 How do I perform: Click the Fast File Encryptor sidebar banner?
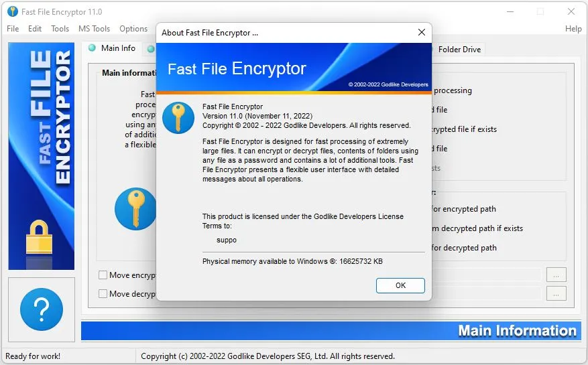42,156
